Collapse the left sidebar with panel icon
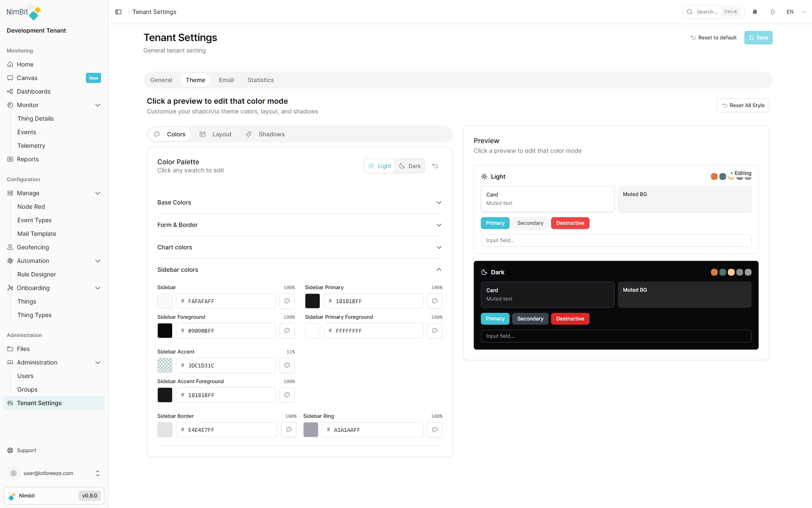This screenshot has height=508, width=812. 118,11
